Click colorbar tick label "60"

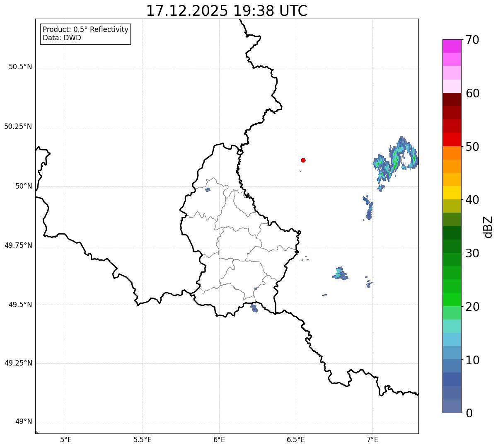point(472,93)
